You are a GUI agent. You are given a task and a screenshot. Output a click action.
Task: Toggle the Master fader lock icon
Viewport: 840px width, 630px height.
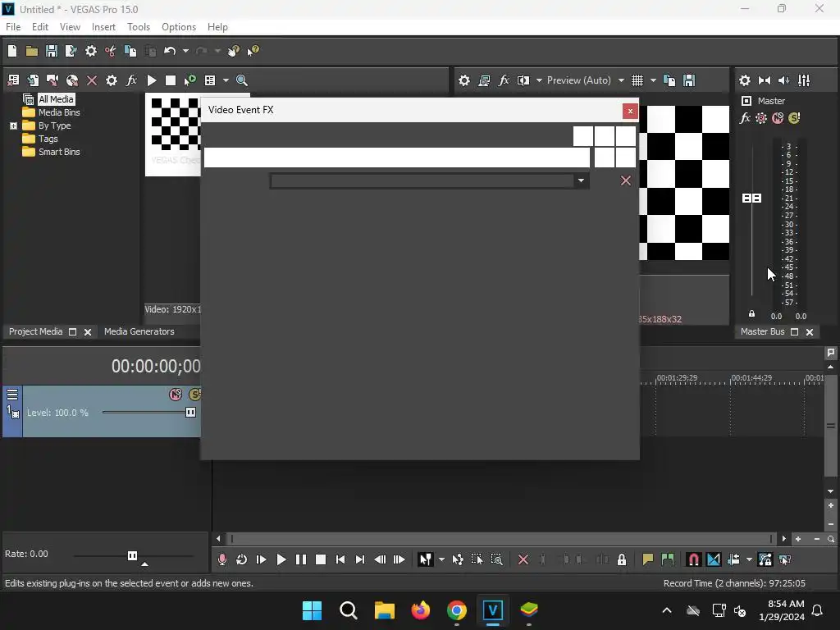pyautogui.click(x=751, y=313)
